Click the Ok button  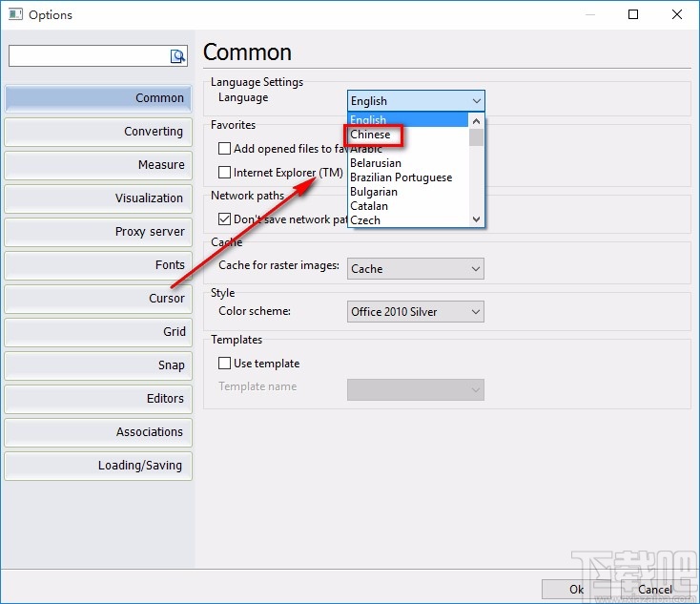point(576,590)
